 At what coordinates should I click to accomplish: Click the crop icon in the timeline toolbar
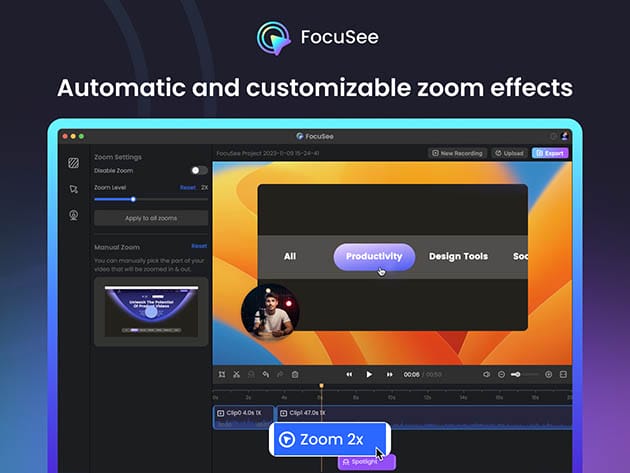click(221, 374)
